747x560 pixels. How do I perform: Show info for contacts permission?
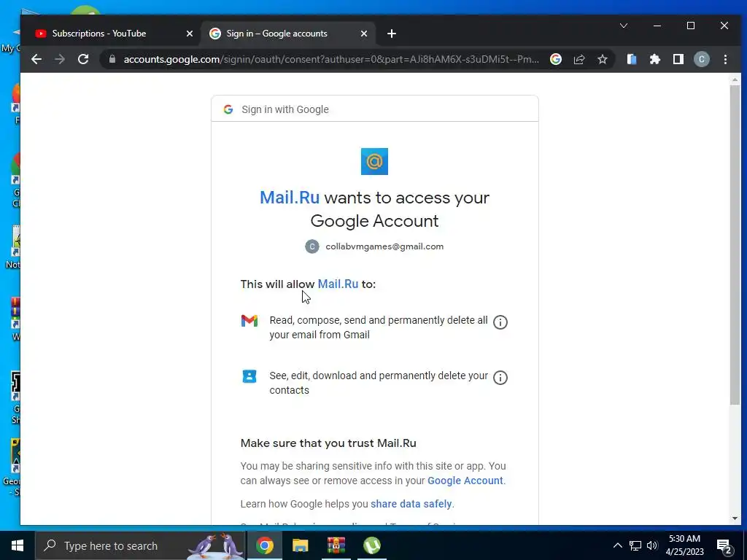pyautogui.click(x=500, y=378)
